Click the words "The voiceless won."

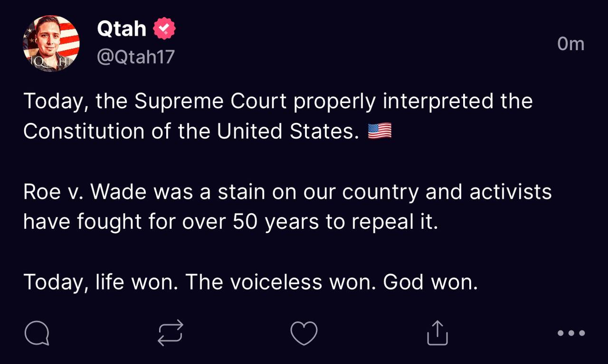click(x=280, y=282)
